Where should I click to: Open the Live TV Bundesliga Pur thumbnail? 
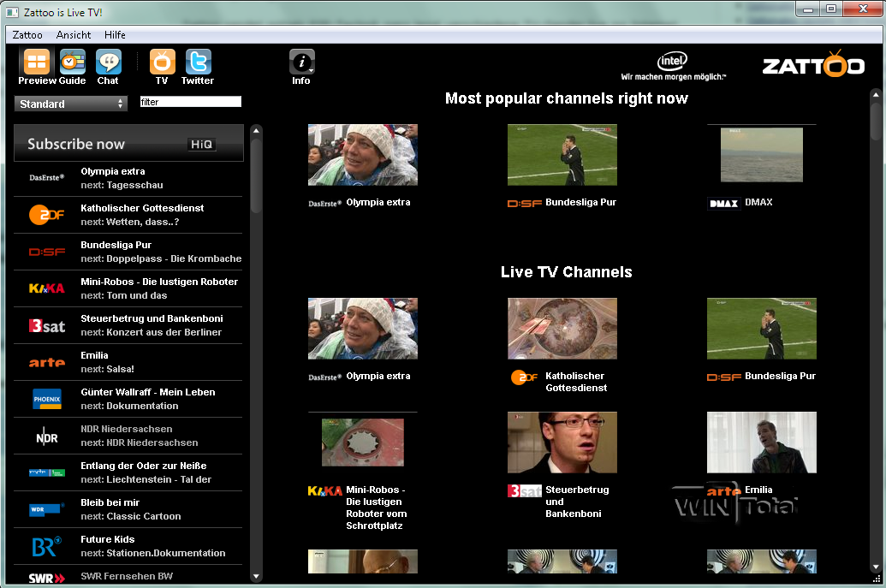762,329
